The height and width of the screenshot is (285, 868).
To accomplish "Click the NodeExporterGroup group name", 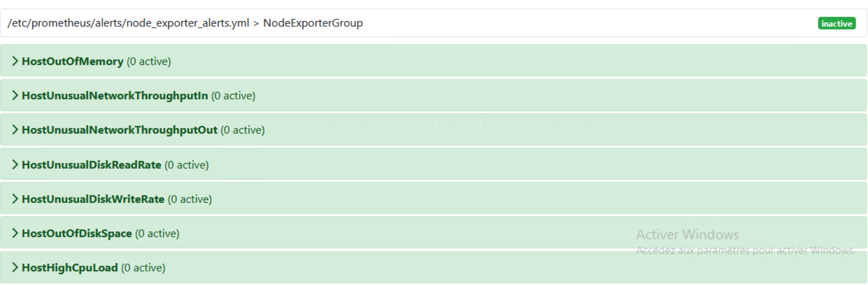I will (313, 23).
